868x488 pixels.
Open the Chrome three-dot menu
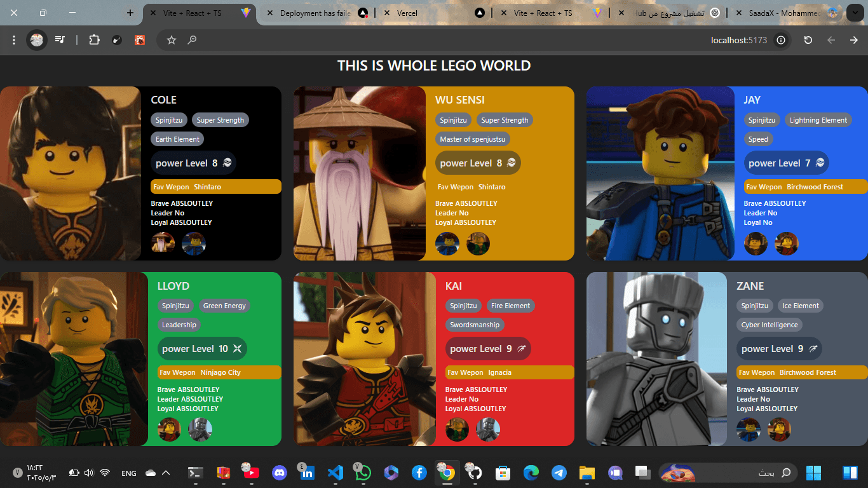tap(14, 40)
